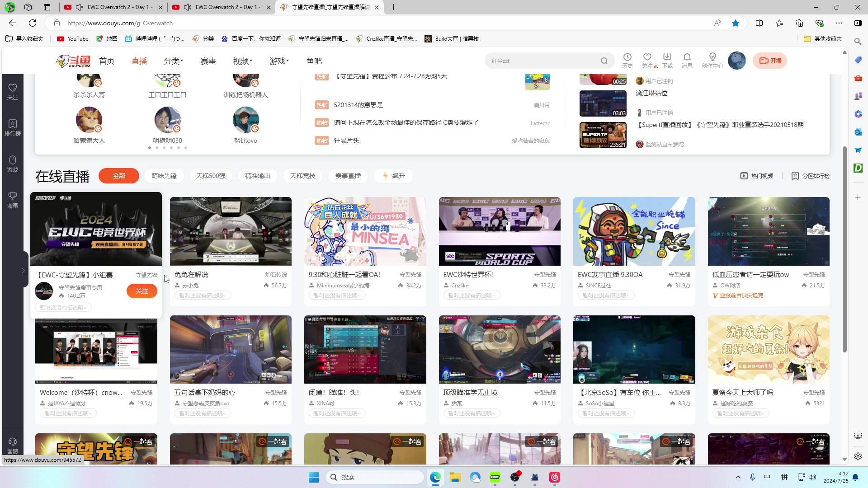Select the 赛事直播 filter tab
The width and height of the screenshot is (868, 488).
click(x=348, y=176)
